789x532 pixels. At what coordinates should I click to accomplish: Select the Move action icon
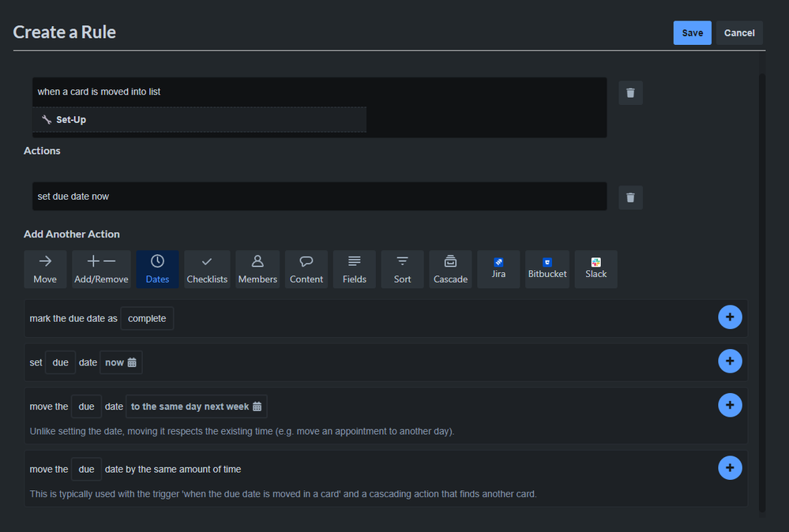[45, 269]
